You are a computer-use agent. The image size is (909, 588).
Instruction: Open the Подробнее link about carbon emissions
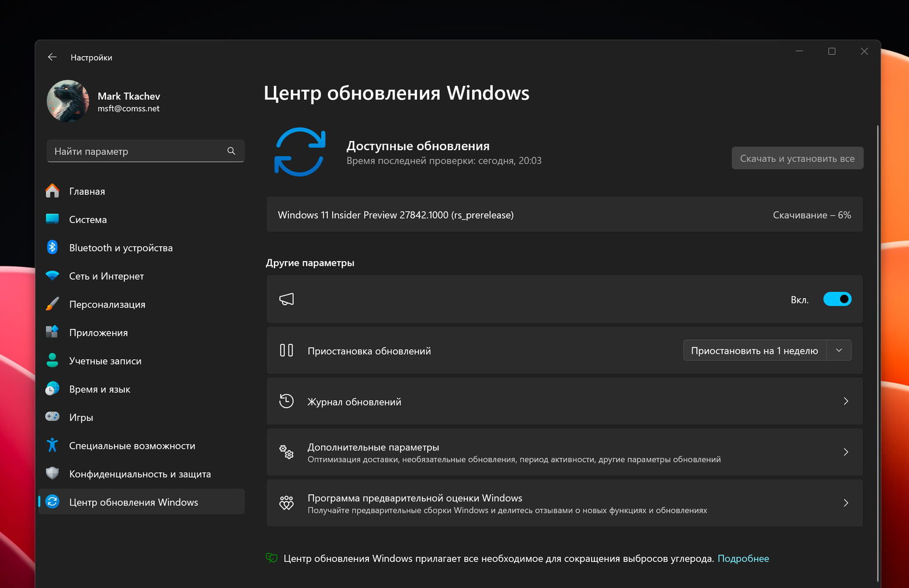click(x=744, y=558)
